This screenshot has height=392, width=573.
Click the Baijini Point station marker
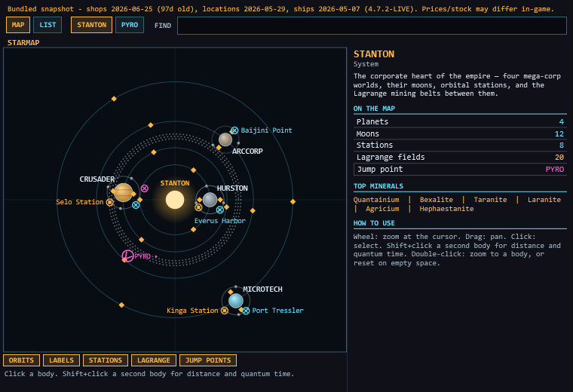[x=234, y=130]
